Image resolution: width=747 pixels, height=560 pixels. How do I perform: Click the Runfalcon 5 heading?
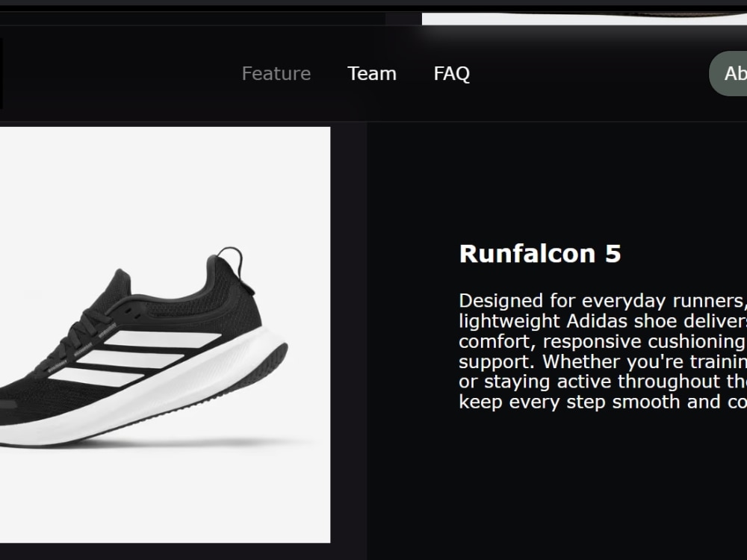pos(540,253)
